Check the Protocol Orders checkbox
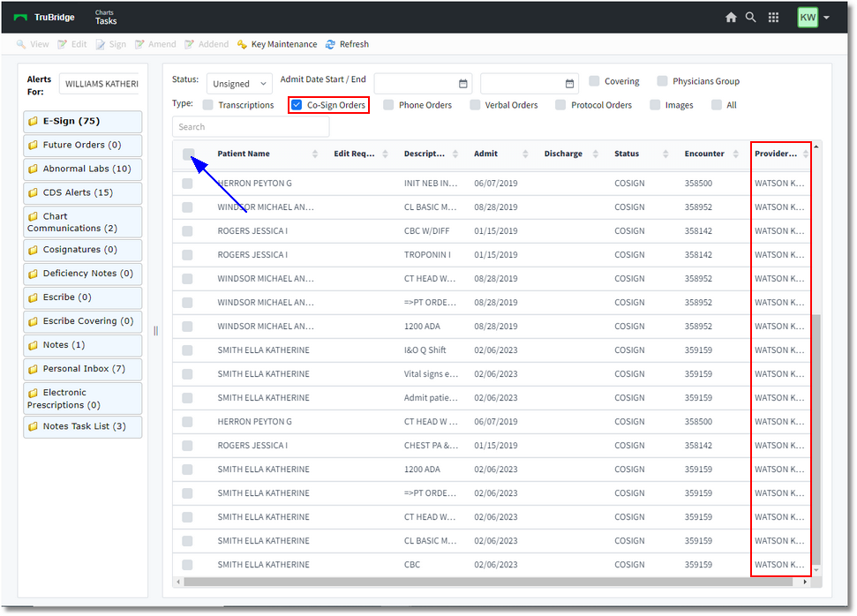Image resolution: width=857 pixels, height=616 pixels. [560, 105]
